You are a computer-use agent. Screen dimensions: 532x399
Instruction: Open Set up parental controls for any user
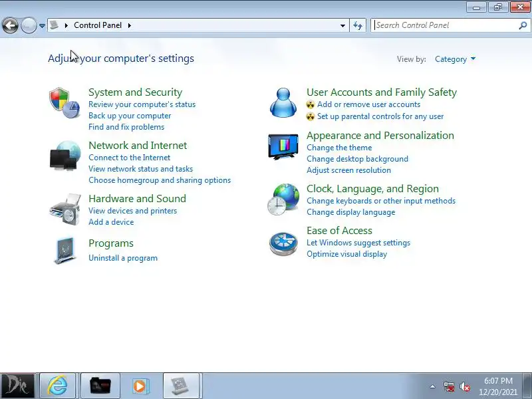380,116
